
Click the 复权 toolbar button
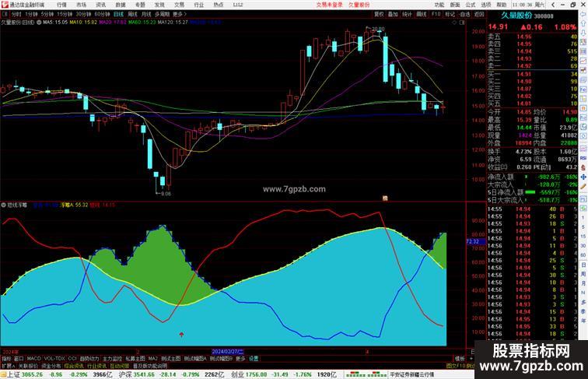(379, 14)
